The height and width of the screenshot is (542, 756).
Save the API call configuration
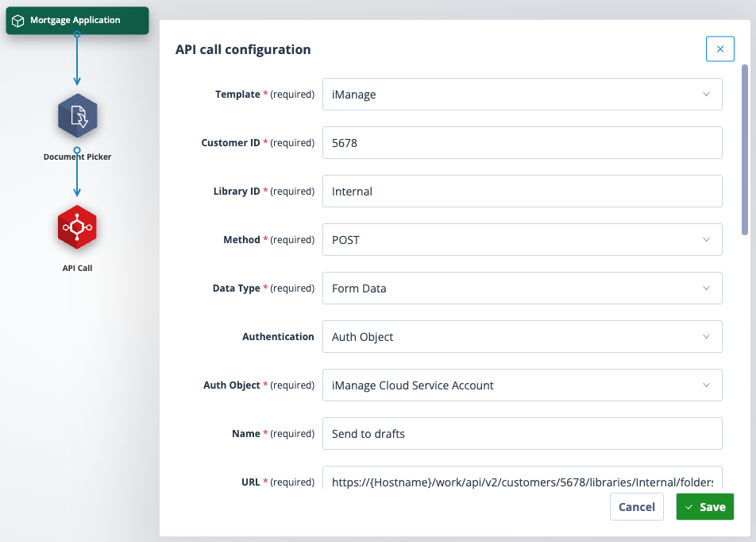point(705,507)
